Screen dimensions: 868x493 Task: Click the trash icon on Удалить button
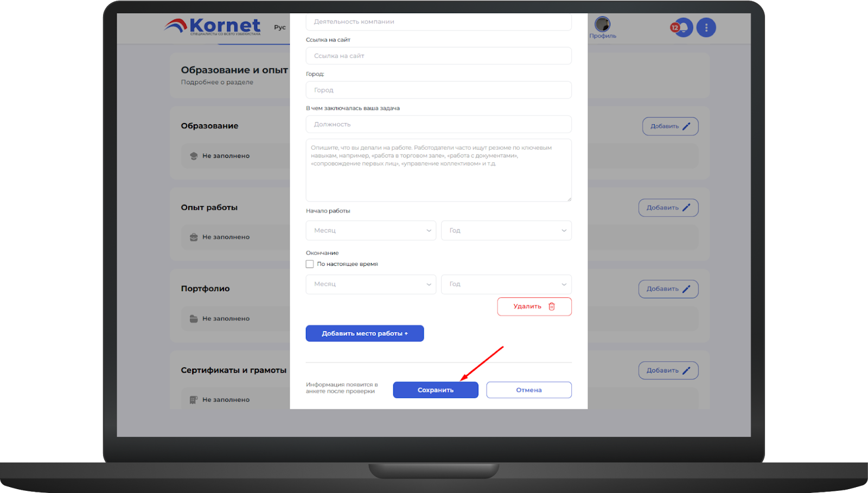(x=552, y=306)
